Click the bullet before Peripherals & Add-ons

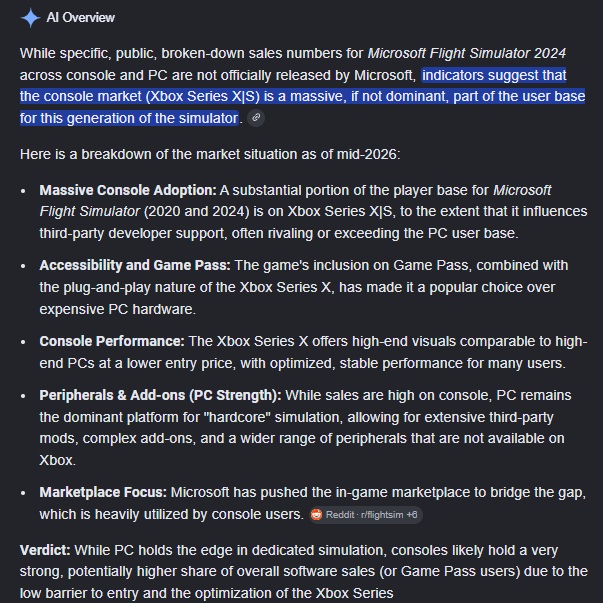tap(23, 396)
